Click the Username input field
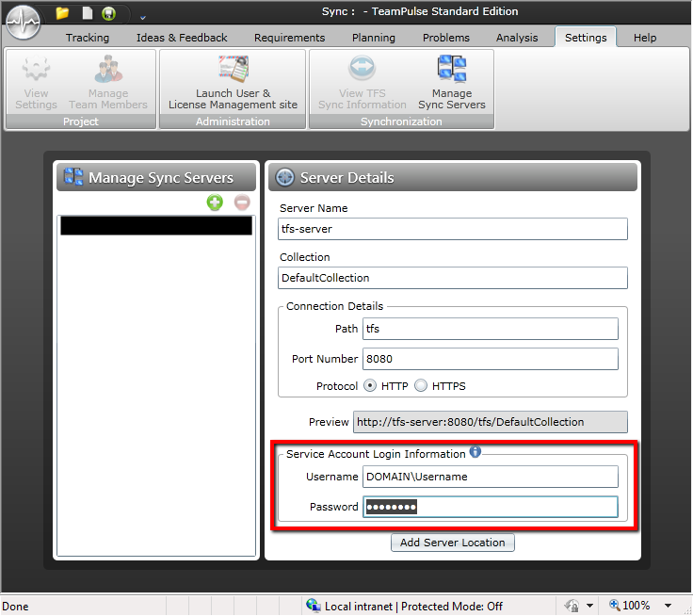This screenshot has width=693, height=616. click(491, 477)
